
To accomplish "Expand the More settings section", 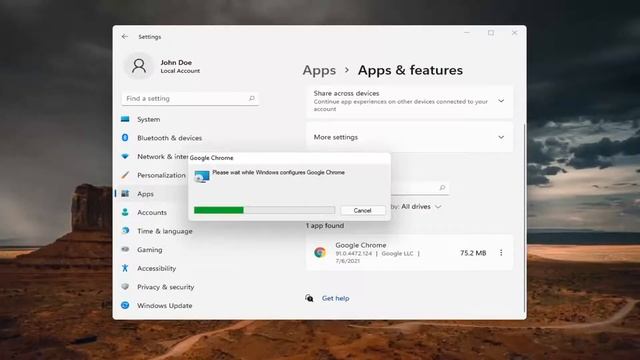I will 501,137.
